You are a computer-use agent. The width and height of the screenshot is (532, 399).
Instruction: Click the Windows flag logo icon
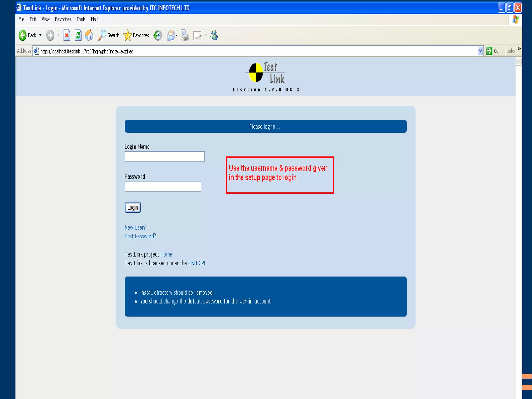[516, 19]
